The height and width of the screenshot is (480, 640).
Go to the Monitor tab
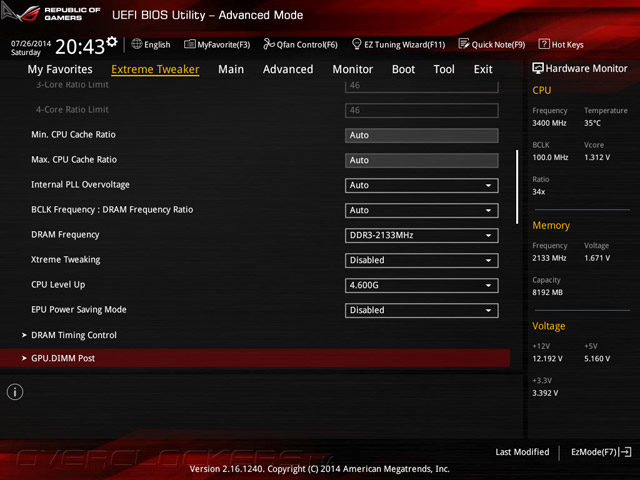point(353,69)
